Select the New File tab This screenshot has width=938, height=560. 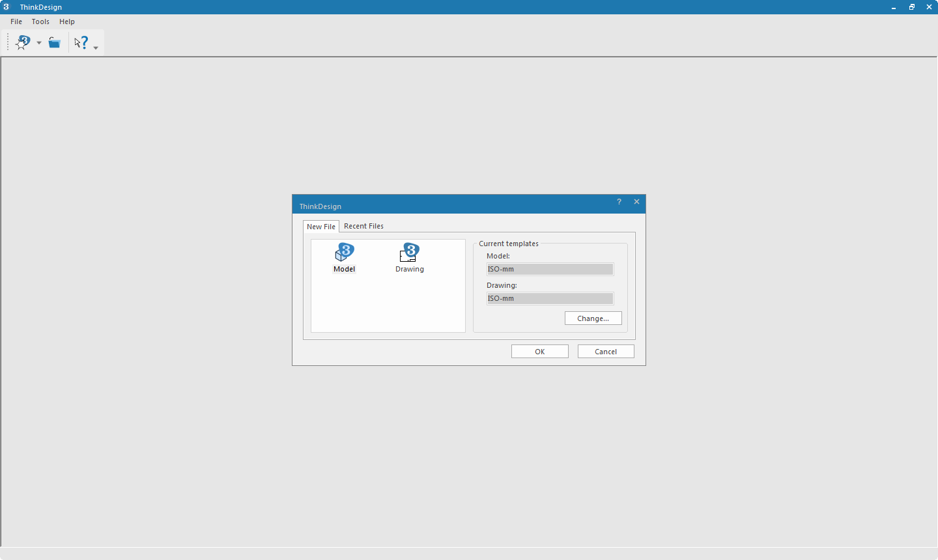coord(321,227)
